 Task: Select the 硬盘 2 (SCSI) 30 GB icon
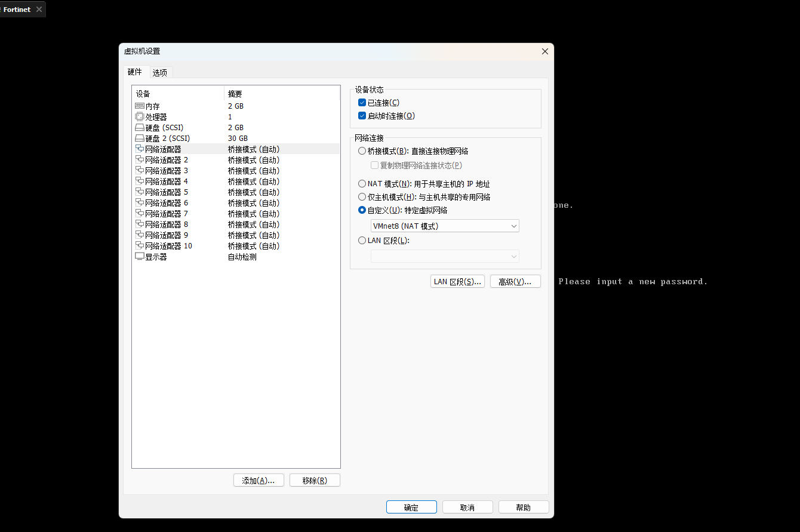[x=140, y=139]
